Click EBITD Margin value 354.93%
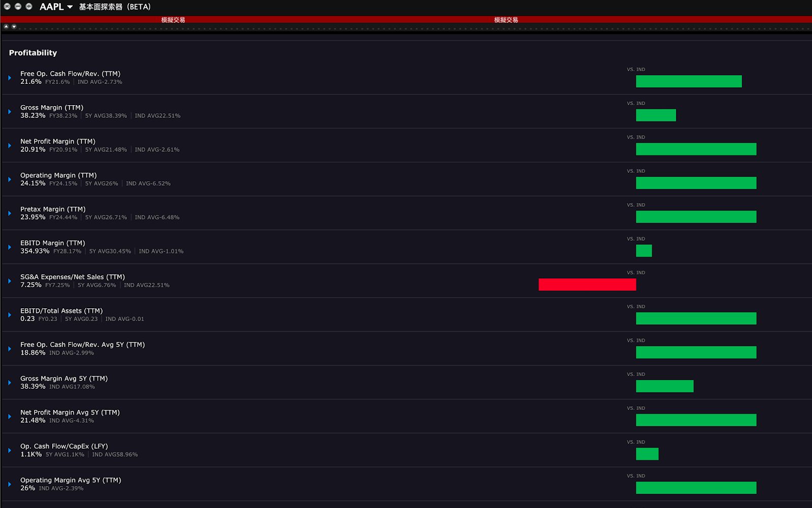The width and height of the screenshot is (812, 508). (35, 251)
